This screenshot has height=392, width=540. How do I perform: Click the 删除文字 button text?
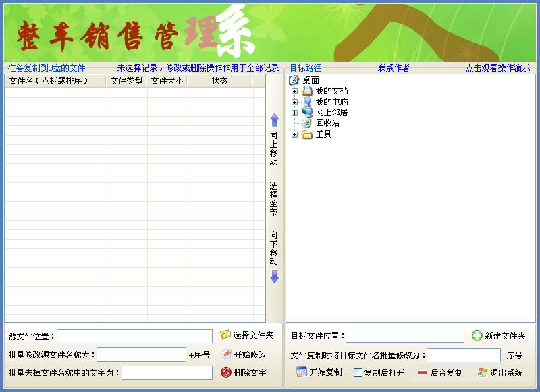[250, 372]
